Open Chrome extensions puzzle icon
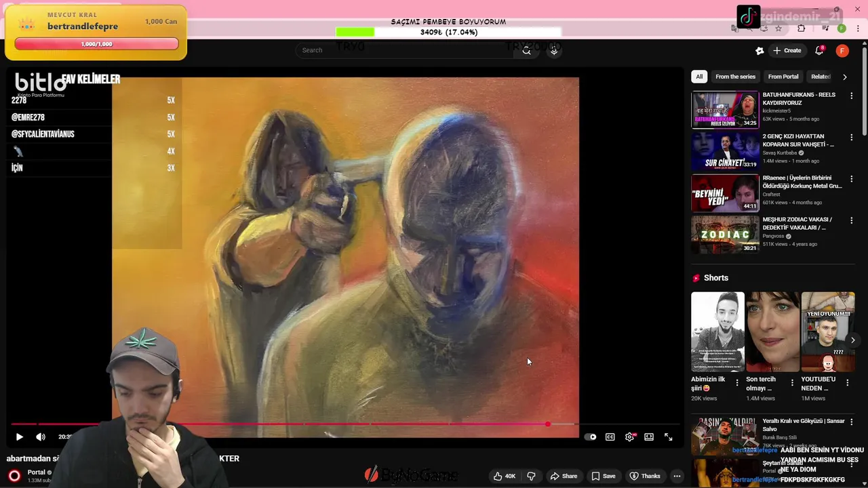This screenshot has width=868, height=488. tap(802, 28)
